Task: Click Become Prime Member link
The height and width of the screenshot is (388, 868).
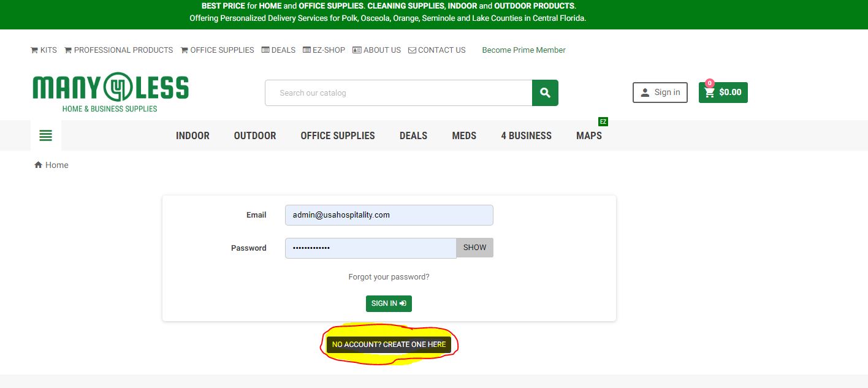Action: pyautogui.click(x=524, y=50)
